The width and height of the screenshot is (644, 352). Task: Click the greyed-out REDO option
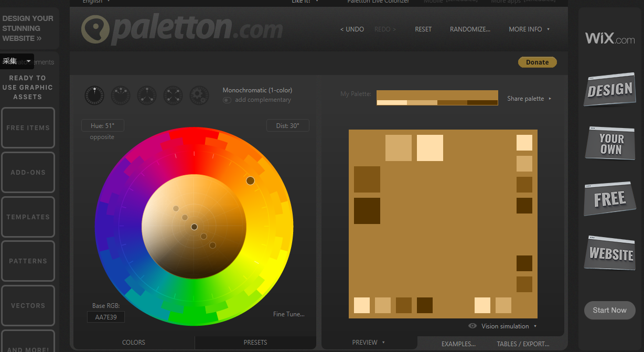coord(385,29)
